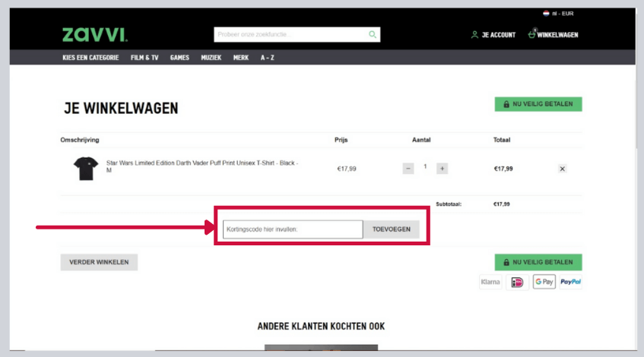Open the FILM & TV menu

(x=144, y=58)
